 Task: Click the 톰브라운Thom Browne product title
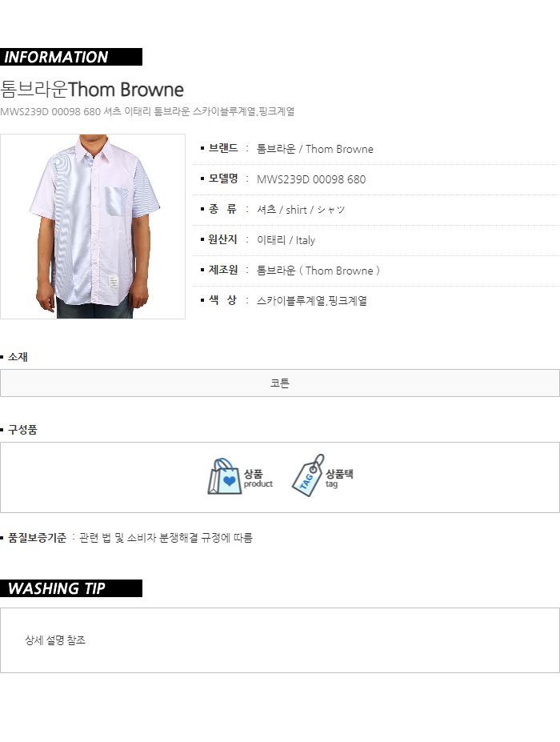click(x=92, y=90)
